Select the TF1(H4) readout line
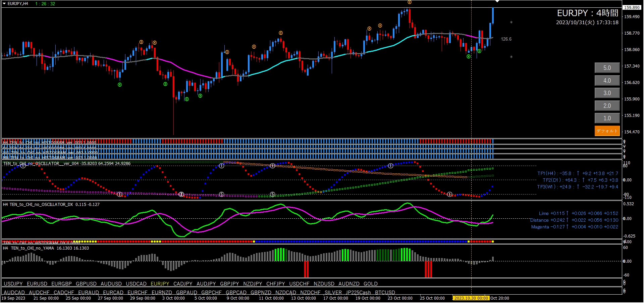Image resolution: width=644 pixels, height=303 pixels. [x=578, y=174]
